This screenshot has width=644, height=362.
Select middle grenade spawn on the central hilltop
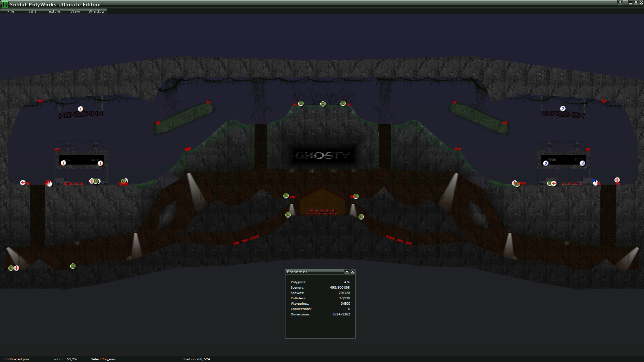tap(323, 104)
